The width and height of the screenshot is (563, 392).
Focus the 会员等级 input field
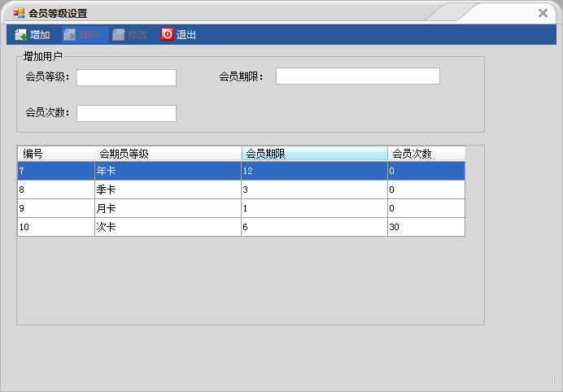(126, 77)
